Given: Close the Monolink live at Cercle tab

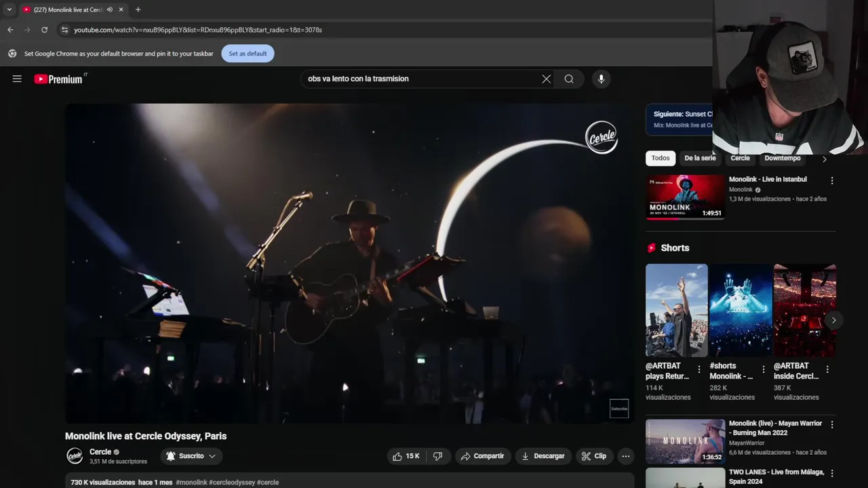Looking at the screenshot, I should (121, 9).
